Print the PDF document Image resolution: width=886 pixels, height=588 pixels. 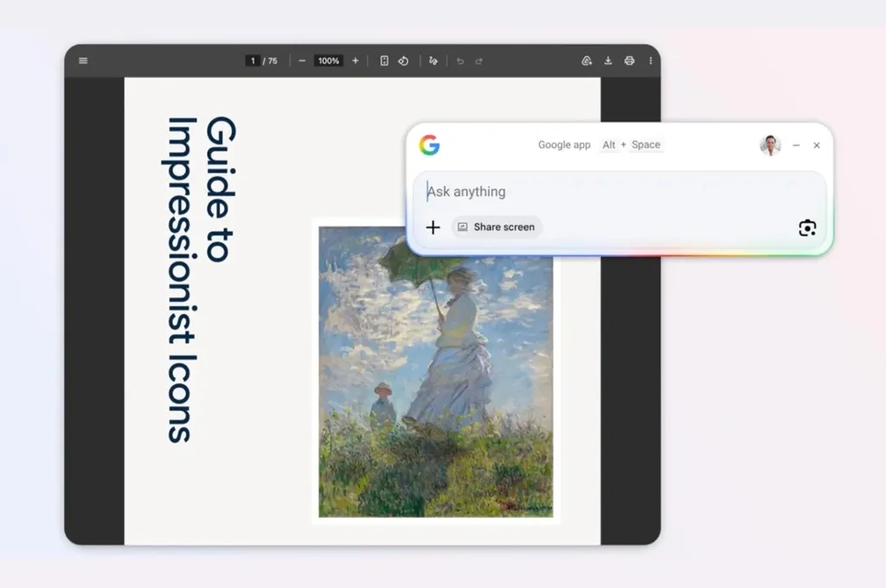630,61
